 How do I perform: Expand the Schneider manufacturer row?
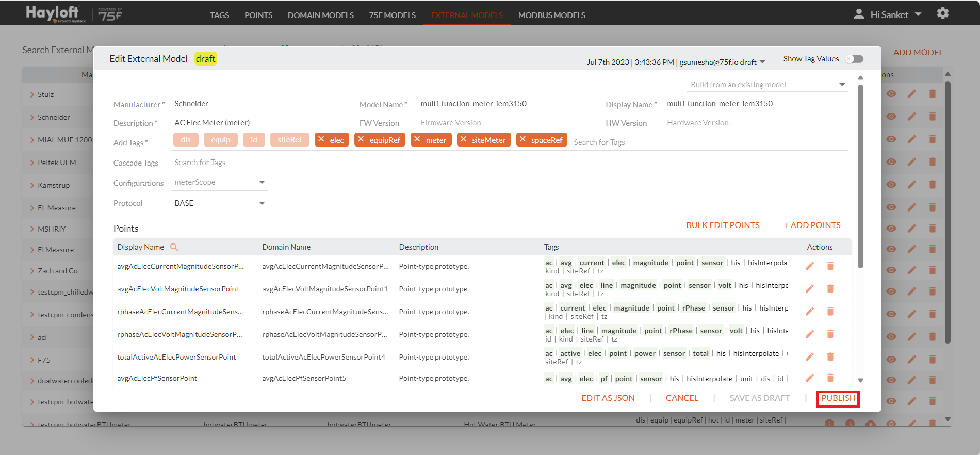(x=32, y=117)
